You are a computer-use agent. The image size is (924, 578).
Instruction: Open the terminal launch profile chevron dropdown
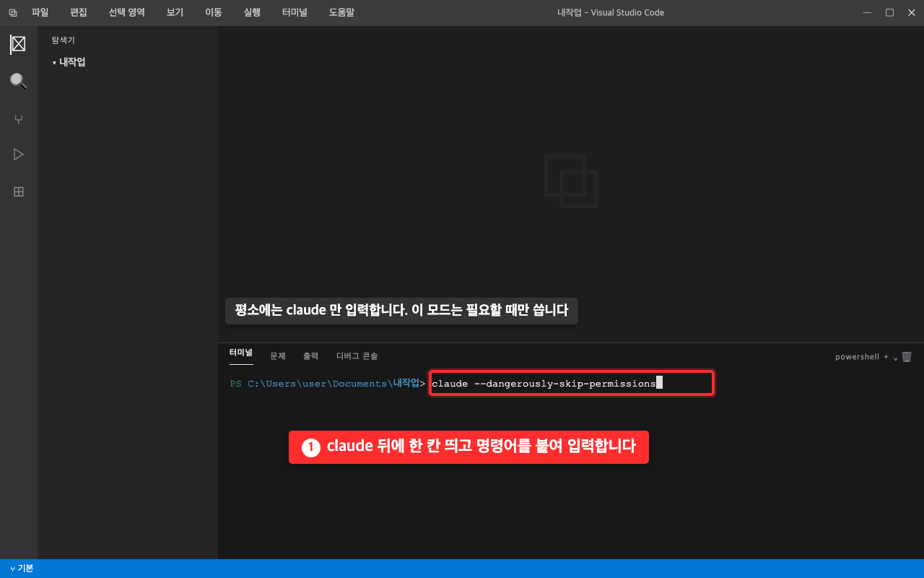pos(896,358)
